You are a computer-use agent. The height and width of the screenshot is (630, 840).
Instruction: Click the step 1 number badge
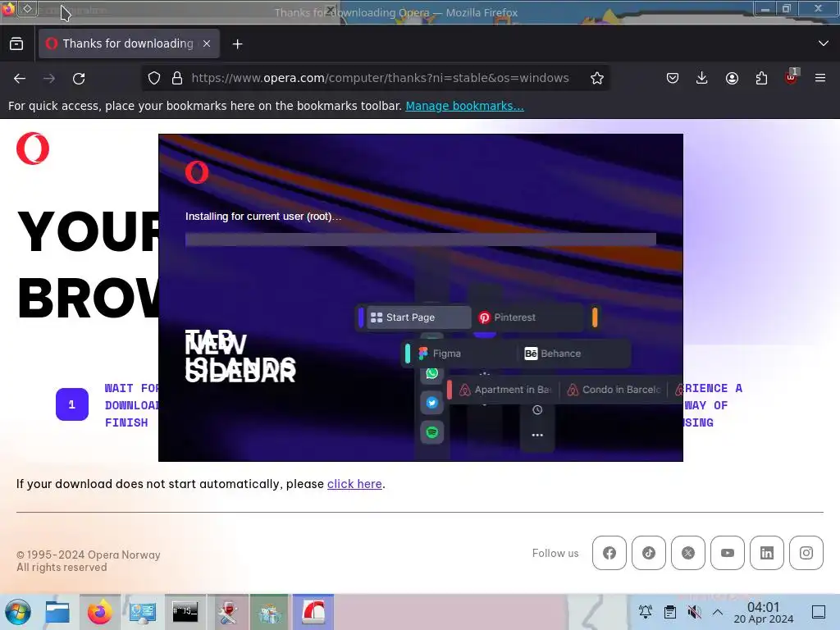(72, 404)
